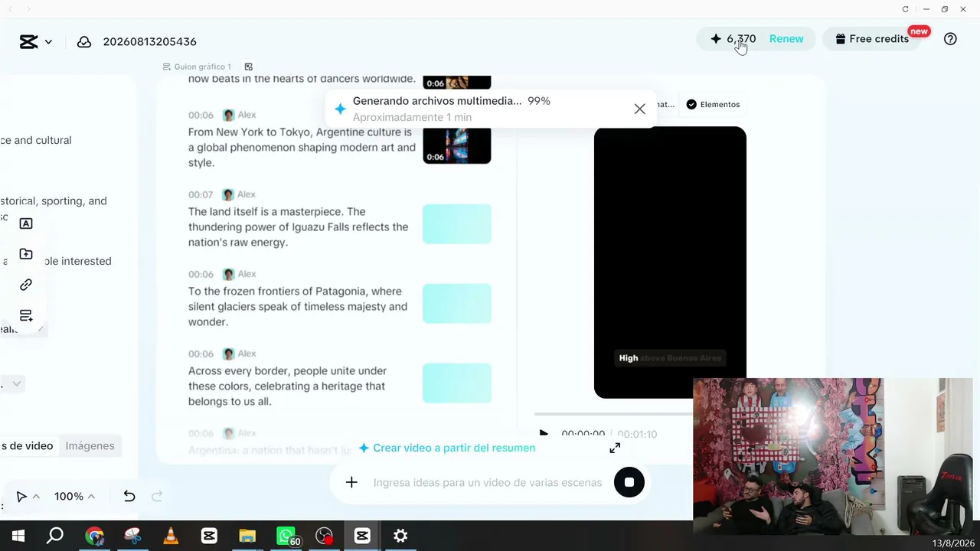Click the redo arrow
The image size is (980, 551).
157,497
